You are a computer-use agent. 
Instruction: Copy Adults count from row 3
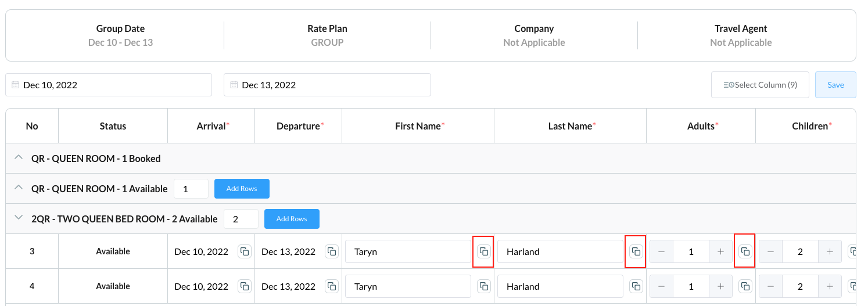(x=745, y=251)
